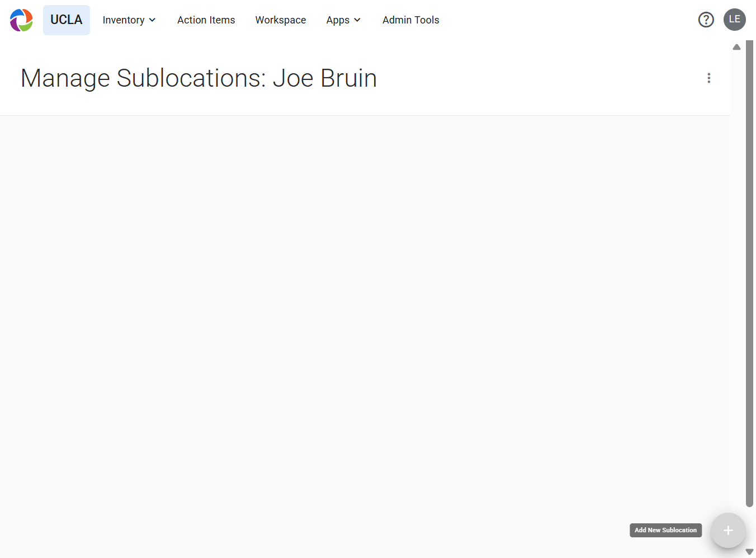Open the three-dot more options menu

[709, 78]
